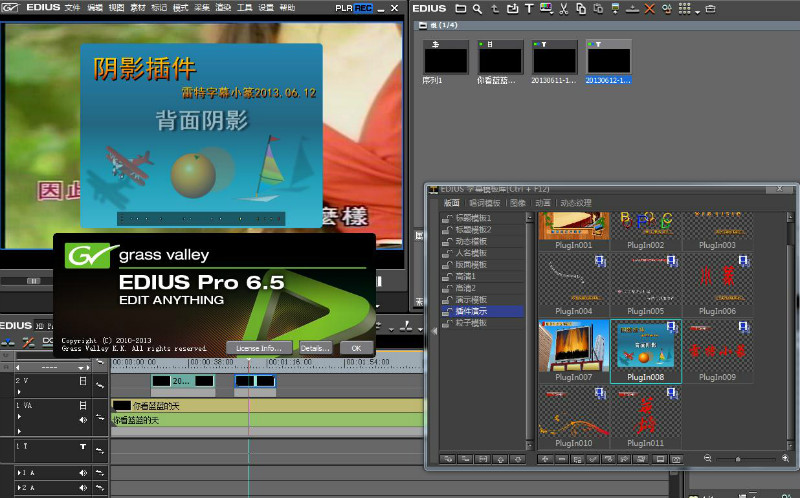Click the add title (T) icon in bin

[x=528, y=9]
